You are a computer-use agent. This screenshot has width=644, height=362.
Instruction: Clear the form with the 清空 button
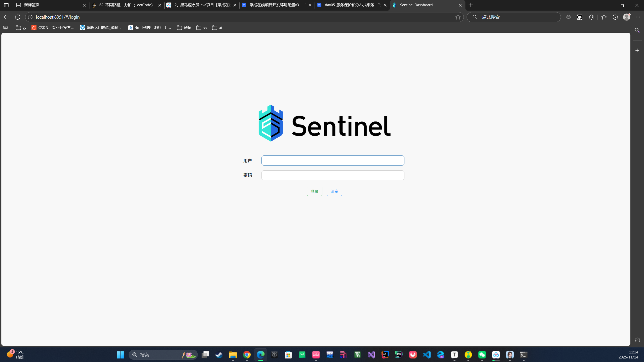pyautogui.click(x=334, y=191)
